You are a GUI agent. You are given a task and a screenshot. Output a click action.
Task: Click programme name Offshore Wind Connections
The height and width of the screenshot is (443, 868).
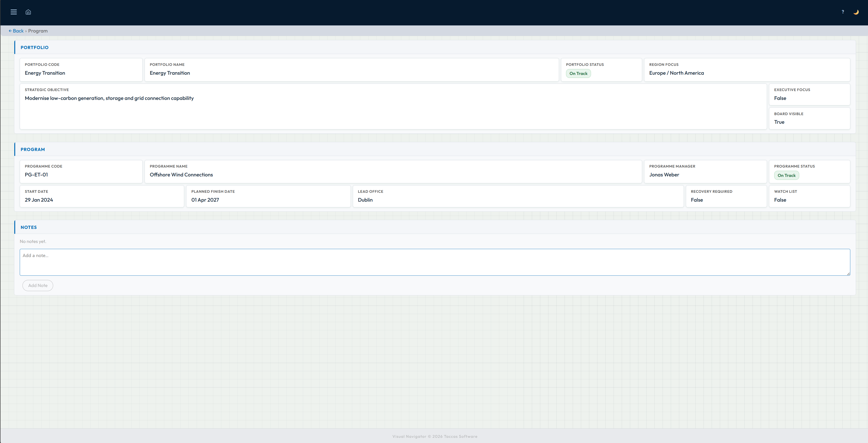tap(181, 175)
